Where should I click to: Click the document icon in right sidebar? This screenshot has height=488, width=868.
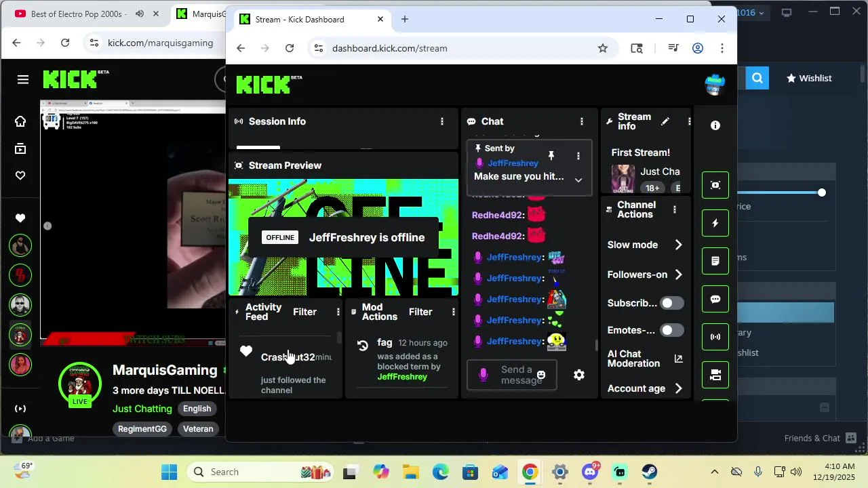point(715,261)
